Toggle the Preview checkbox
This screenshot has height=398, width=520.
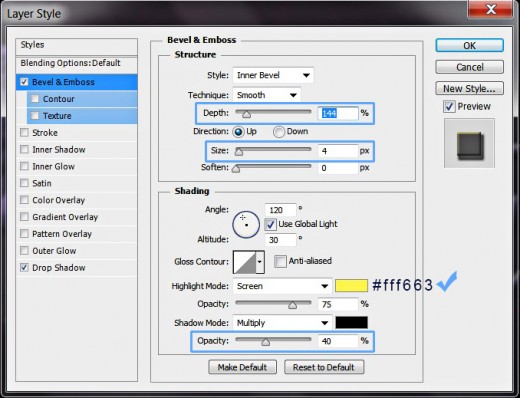449,107
